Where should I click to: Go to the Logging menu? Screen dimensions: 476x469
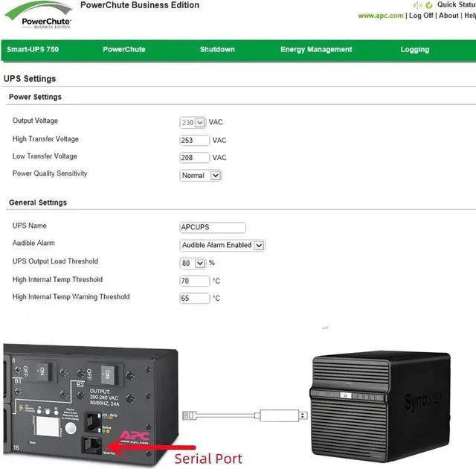[x=414, y=50]
